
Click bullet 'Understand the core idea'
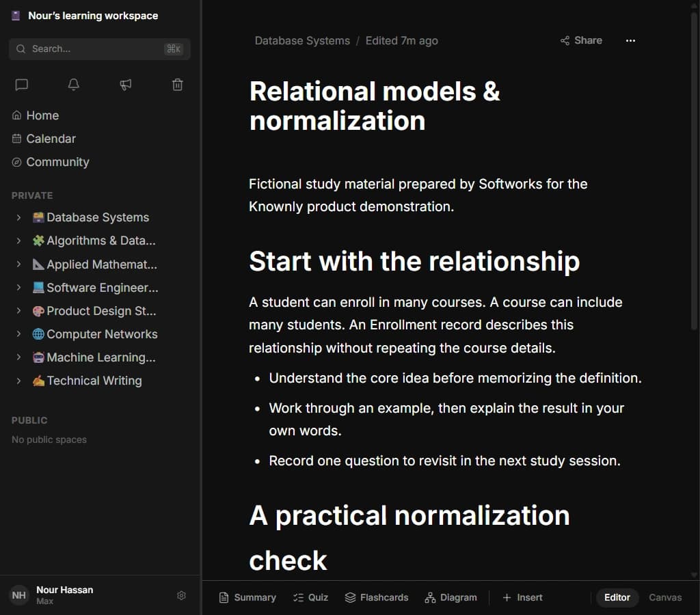[x=455, y=378]
